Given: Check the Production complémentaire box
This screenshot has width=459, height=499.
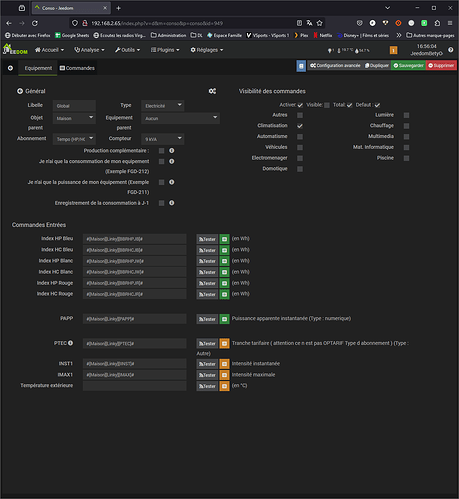Looking at the screenshot, I should (x=162, y=151).
